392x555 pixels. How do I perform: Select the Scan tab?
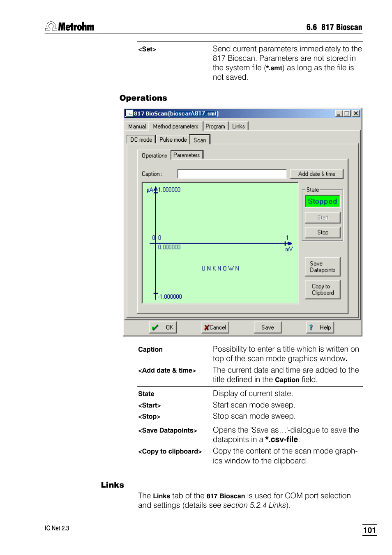click(x=200, y=140)
